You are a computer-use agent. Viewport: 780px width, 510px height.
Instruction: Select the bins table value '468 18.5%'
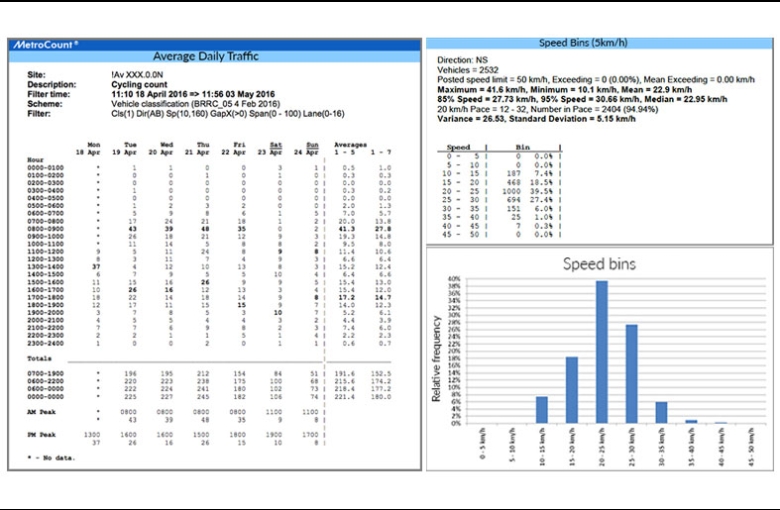pyautogui.click(x=529, y=182)
